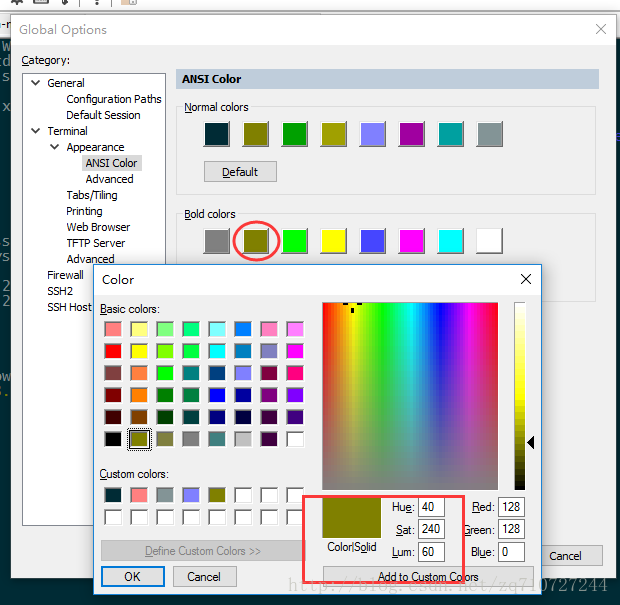Click Add to Custom Colors button
This screenshot has height=605, width=620.
click(x=428, y=577)
